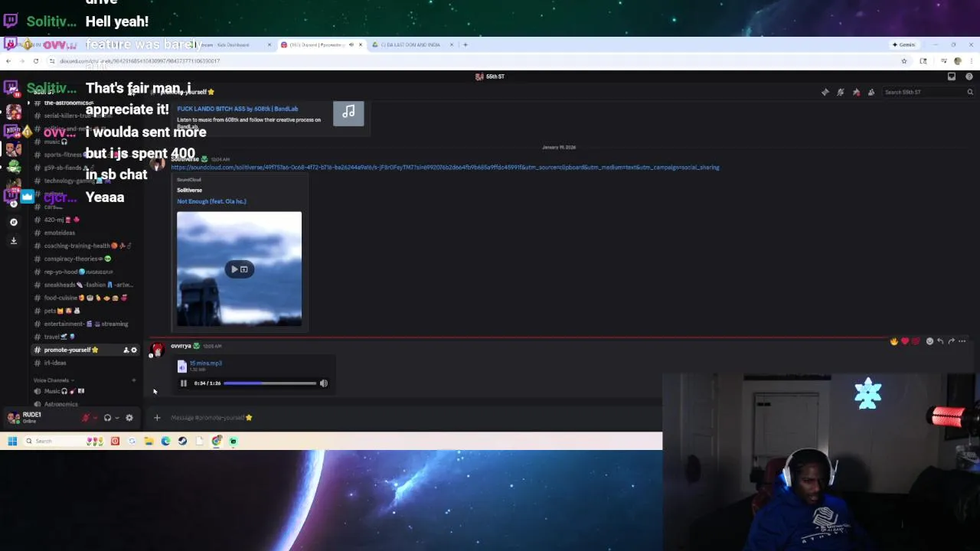This screenshot has width=980, height=551.
Task: Join the Music voice channel
Action: (84, 391)
